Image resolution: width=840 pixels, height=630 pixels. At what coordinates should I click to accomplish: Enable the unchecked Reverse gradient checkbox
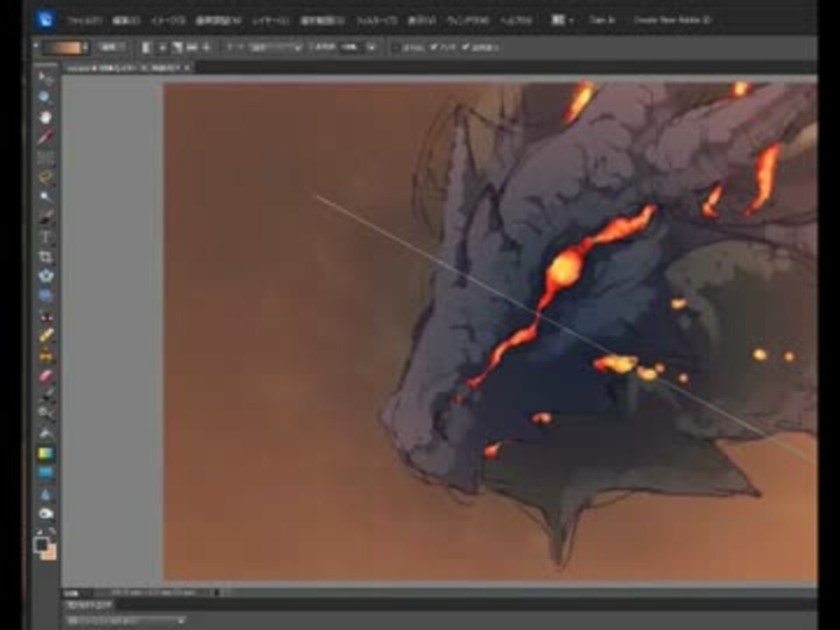pos(396,47)
